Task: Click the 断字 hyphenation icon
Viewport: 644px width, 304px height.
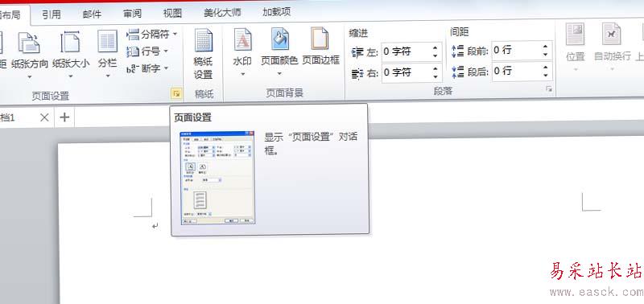Action: [x=133, y=69]
